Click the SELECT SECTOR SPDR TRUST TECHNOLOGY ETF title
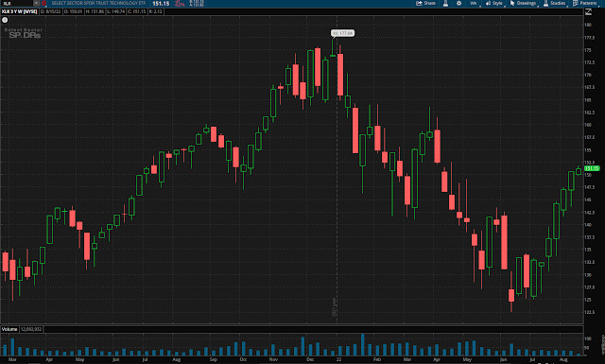The height and width of the screenshot is (364, 605). [98, 3]
